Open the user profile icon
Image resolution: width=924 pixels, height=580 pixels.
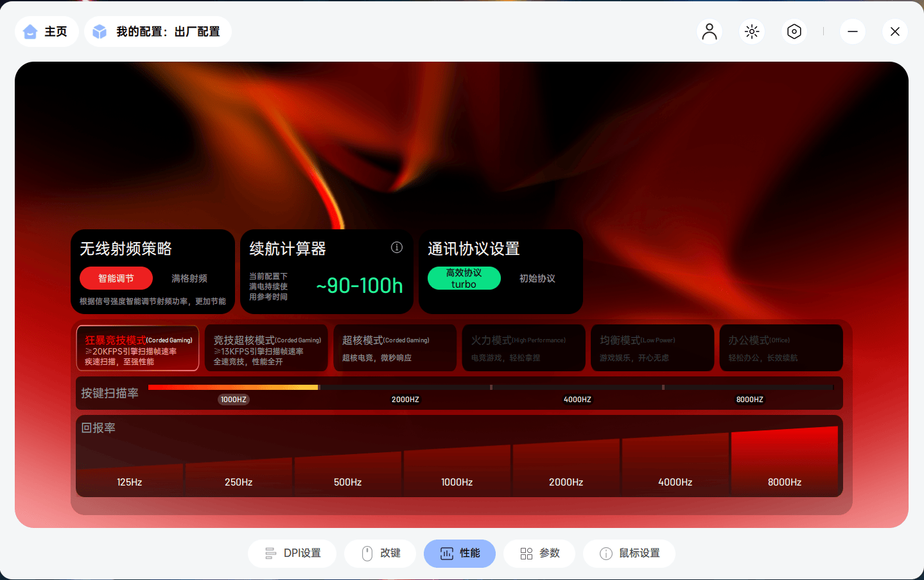(x=709, y=31)
